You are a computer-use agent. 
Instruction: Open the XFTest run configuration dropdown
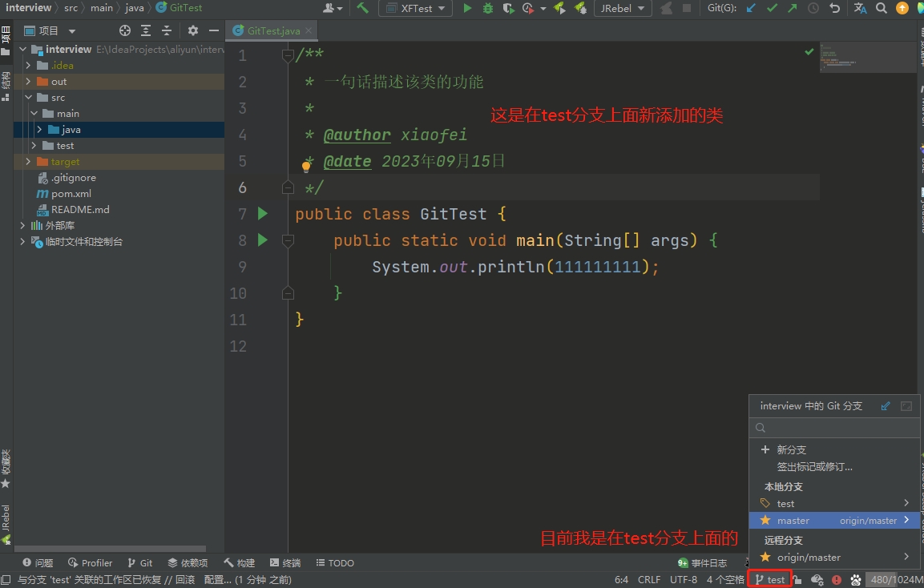tap(415, 8)
